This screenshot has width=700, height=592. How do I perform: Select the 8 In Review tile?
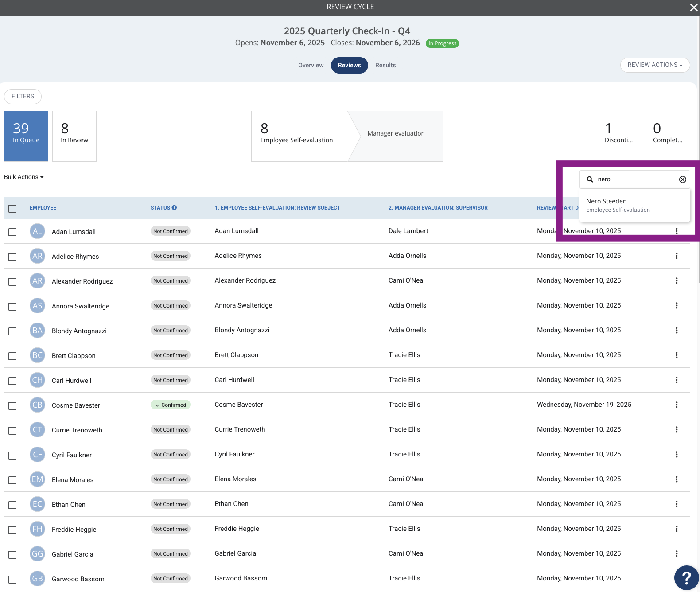[x=74, y=136]
